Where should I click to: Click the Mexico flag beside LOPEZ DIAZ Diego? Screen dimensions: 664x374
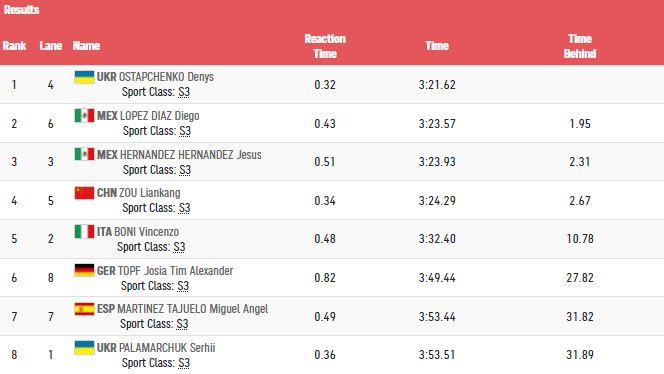click(x=84, y=116)
